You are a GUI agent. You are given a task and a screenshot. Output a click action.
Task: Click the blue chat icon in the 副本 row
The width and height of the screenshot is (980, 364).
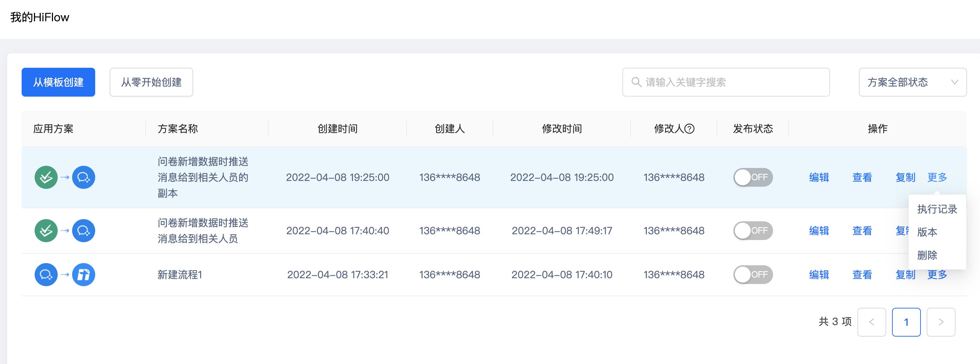pos(84,177)
